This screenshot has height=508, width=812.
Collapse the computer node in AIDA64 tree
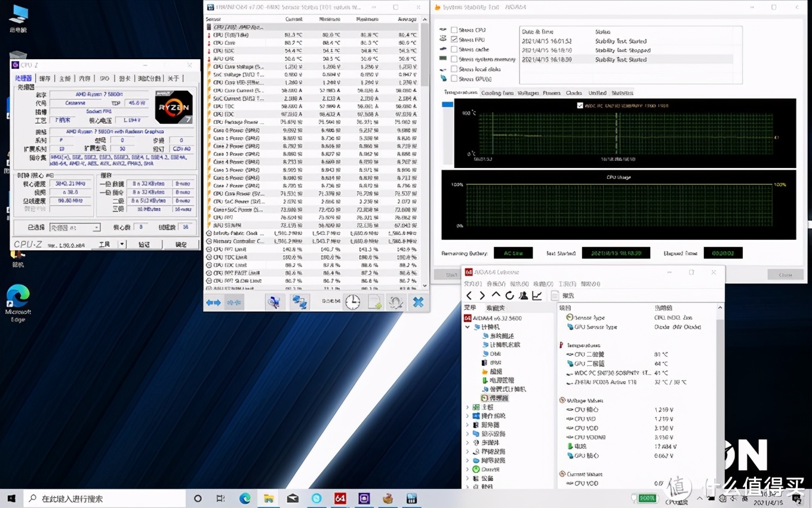click(x=467, y=327)
